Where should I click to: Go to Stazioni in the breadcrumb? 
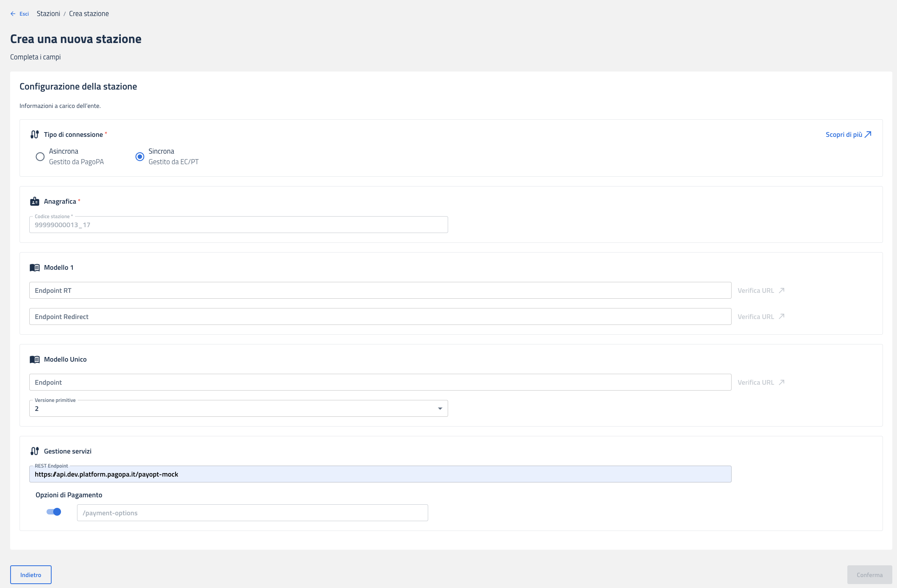click(48, 14)
